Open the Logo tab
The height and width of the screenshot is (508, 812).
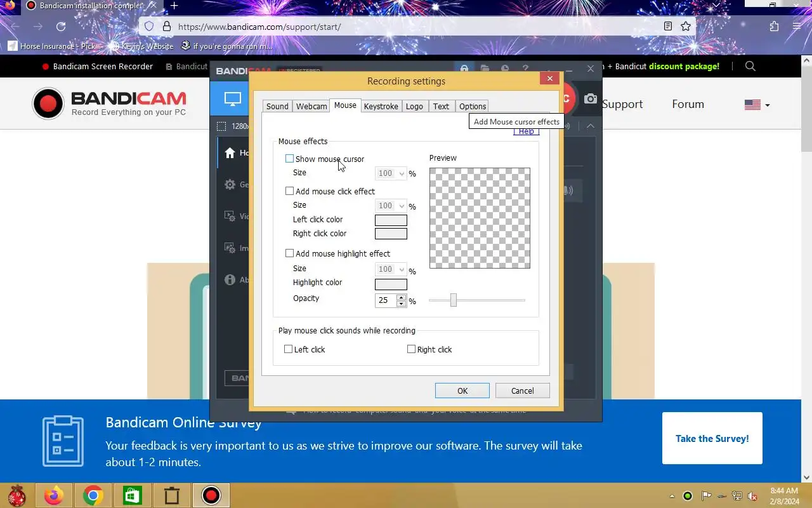pyautogui.click(x=414, y=106)
